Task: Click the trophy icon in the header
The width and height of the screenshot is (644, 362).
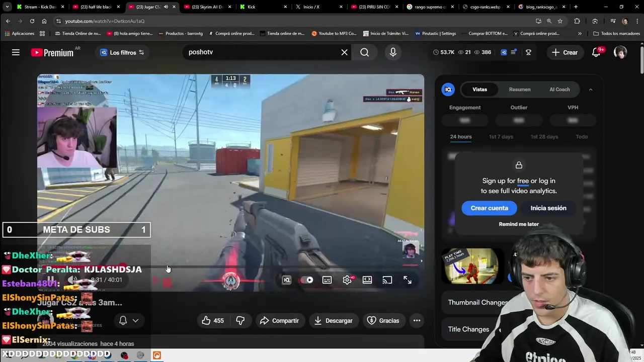Action: (x=528, y=52)
